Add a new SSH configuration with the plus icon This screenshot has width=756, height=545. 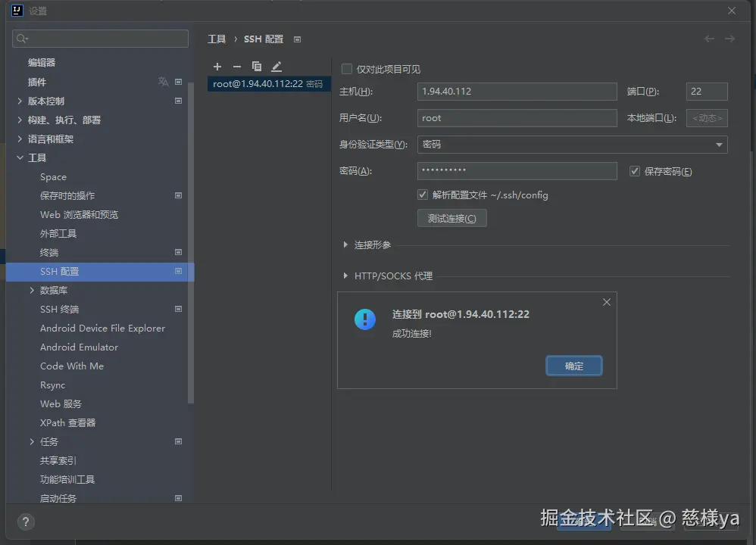[x=217, y=67]
